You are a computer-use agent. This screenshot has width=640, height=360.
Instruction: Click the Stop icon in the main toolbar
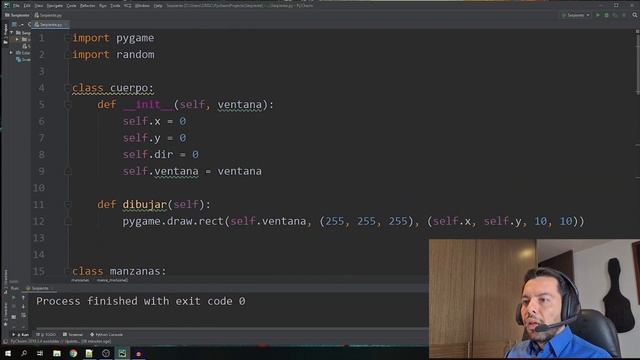(x=624, y=15)
